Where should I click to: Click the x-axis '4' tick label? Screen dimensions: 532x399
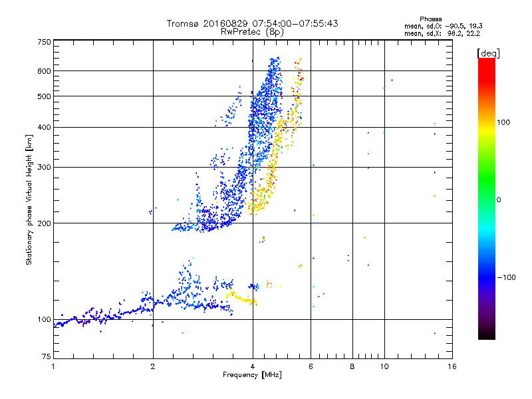coord(253,366)
